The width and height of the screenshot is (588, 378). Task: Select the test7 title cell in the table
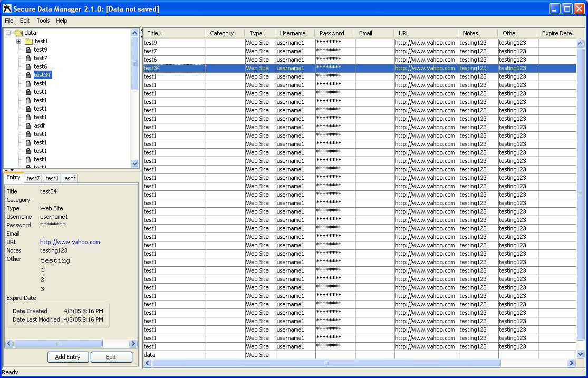pos(175,51)
